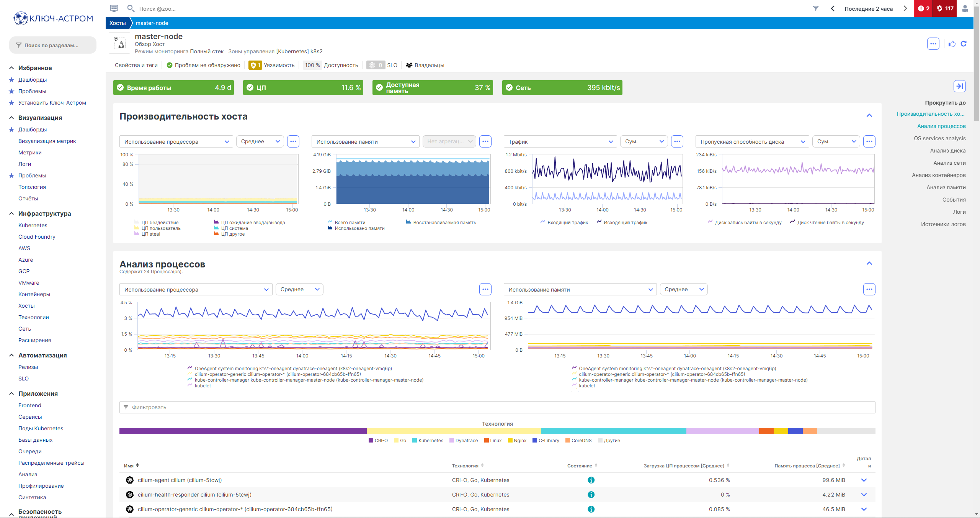Viewport: 980px width, 518px height.
Task: Open Kubernetes in Инфраструктура sidebar
Action: 33,225
